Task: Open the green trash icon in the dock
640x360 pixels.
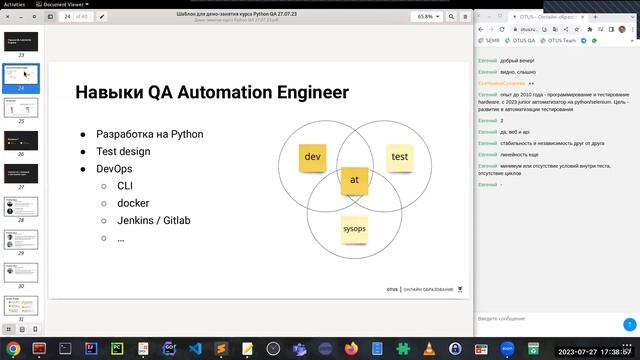Action: pyautogui.click(x=533, y=349)
